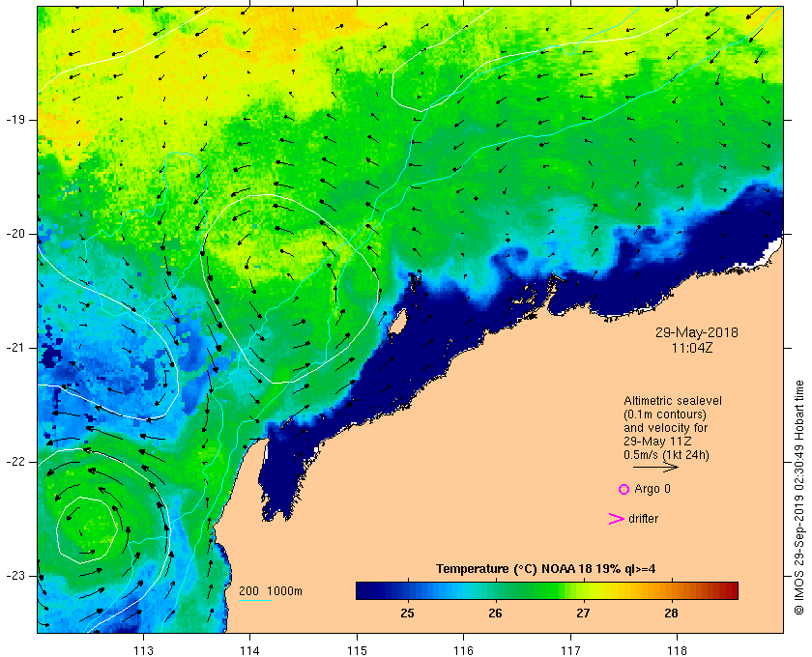
Task: Click the longitude axis label 118
Action: pos(678,651)
